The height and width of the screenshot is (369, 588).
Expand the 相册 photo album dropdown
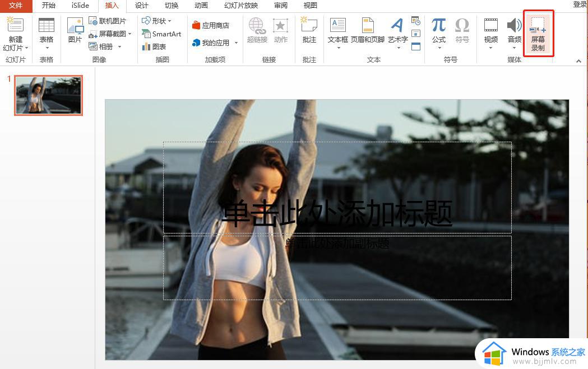click(119, 47)
